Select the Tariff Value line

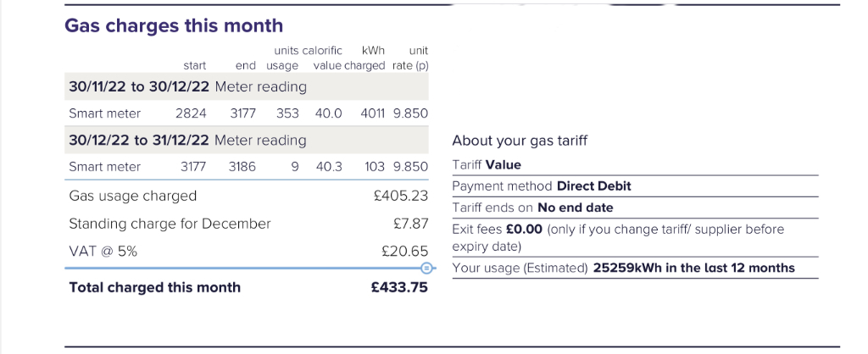[487, 165]
